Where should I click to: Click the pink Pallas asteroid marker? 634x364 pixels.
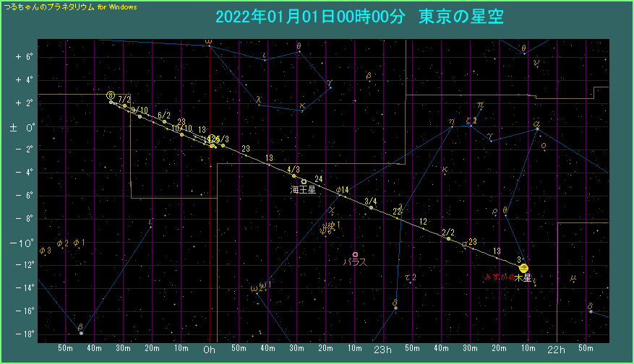point(356,254)
